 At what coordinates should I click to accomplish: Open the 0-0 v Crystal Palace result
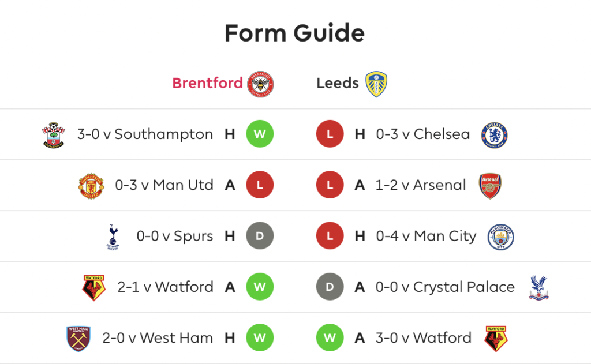click(x=445, y=287)
